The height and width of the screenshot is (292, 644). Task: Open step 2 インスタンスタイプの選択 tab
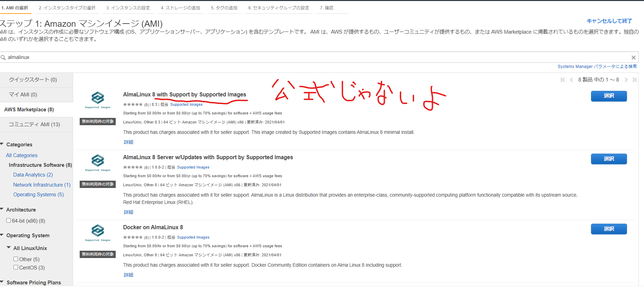coord(67,8)
